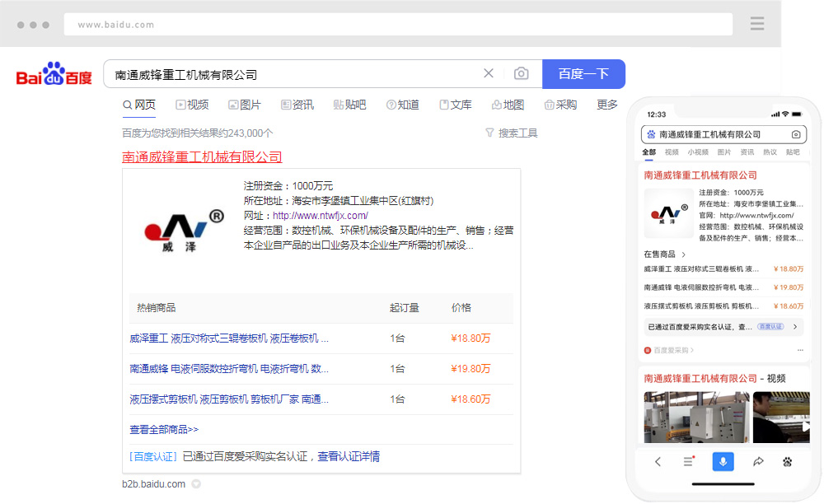
Task: Open the browser hamburger menu
Action: coord(756,24)
